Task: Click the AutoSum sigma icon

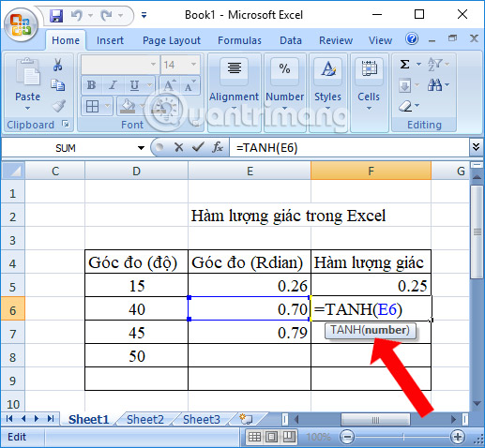Action: click(404, 65)
